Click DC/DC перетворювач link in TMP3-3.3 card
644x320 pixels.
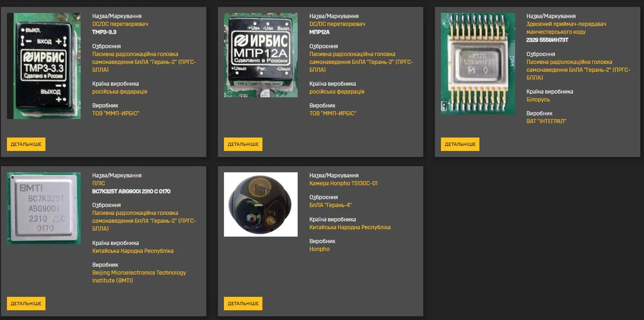(120, 24)
